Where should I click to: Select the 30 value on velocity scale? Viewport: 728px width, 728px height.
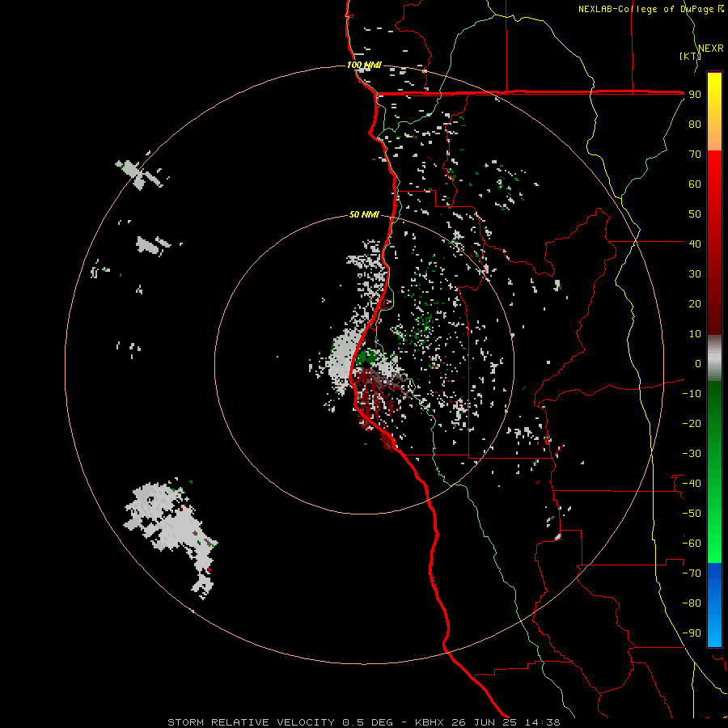pyautogui.click(x=695, y=274)
